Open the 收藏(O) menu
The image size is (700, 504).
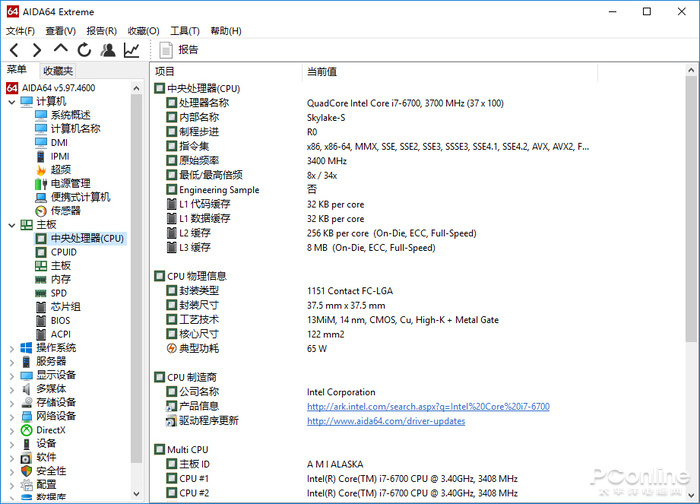(x=143, y=31)
